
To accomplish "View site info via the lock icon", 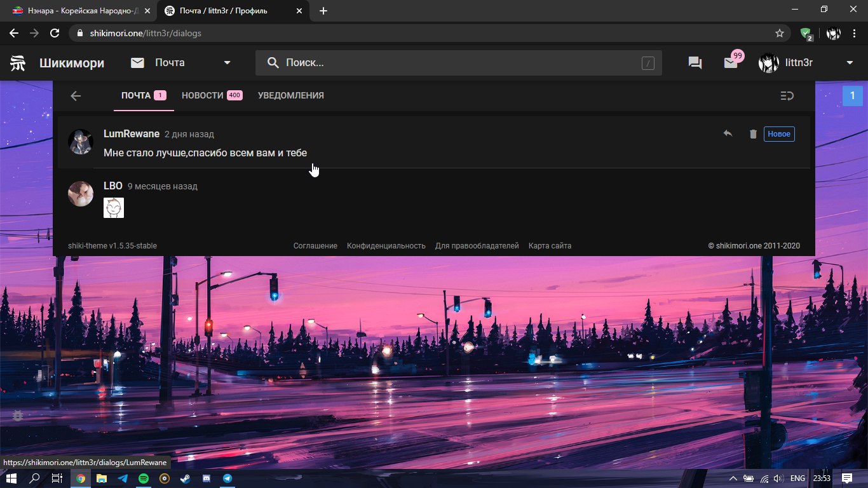I will click(79, 33).
